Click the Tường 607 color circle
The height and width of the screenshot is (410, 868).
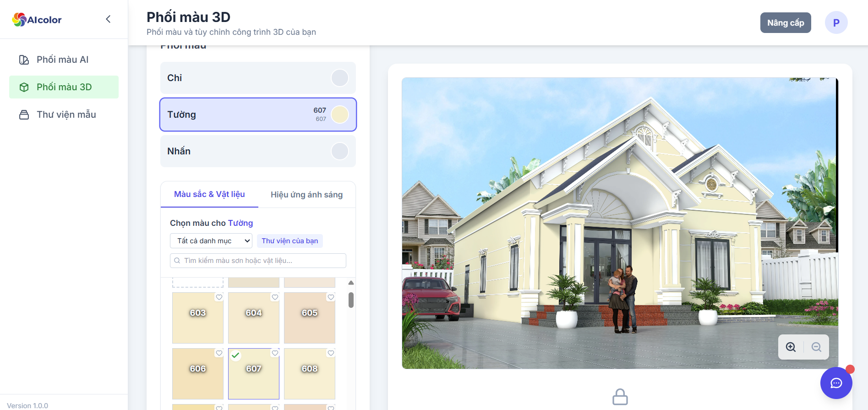340,115
